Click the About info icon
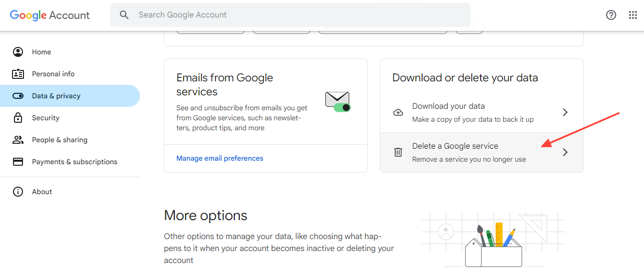The image size is (644, 273). click(18, 192)
